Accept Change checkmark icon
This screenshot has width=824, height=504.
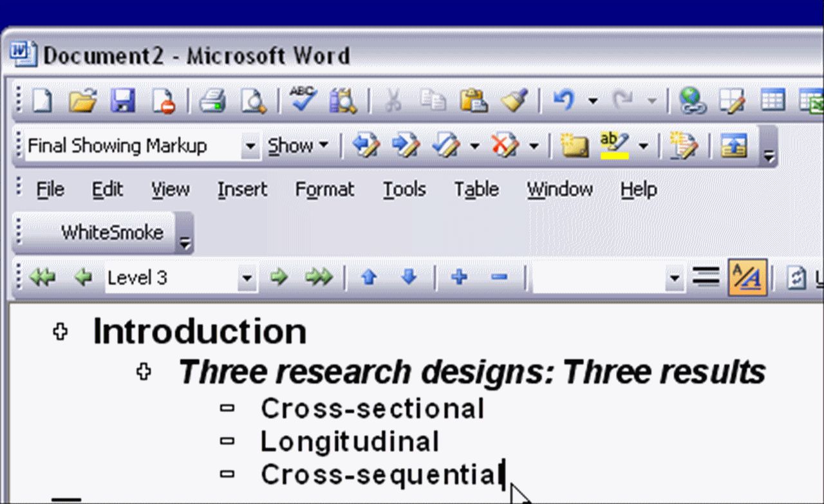click(x=446, y=145)
